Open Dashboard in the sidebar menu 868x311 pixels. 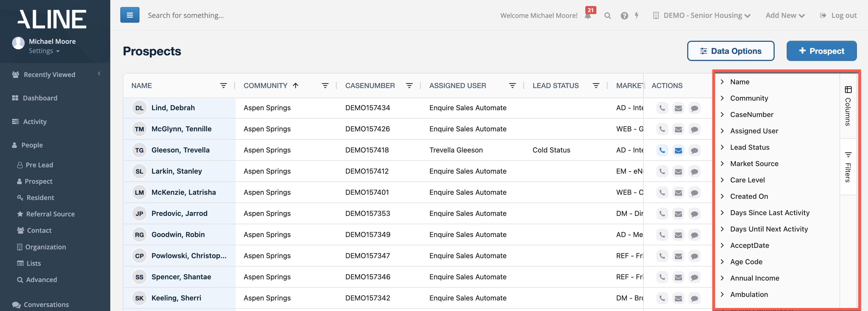coord(40,98)
